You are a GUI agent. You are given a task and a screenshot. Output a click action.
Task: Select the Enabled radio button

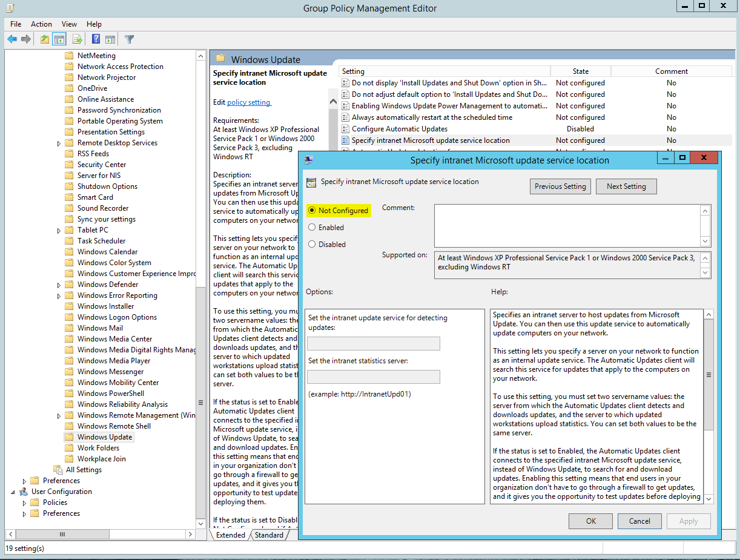[311, 228]
